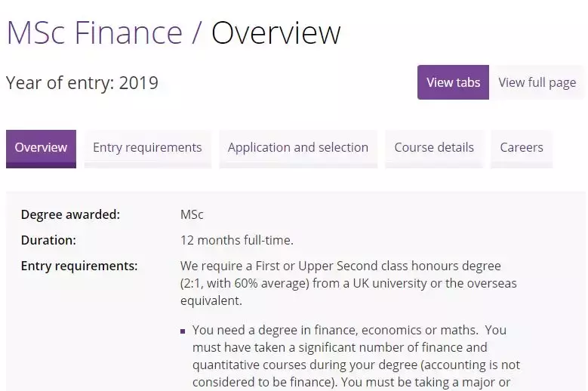Click the bold Entry requirements label in details
Viewport: 588px width, 391px height.
[79, 266]
